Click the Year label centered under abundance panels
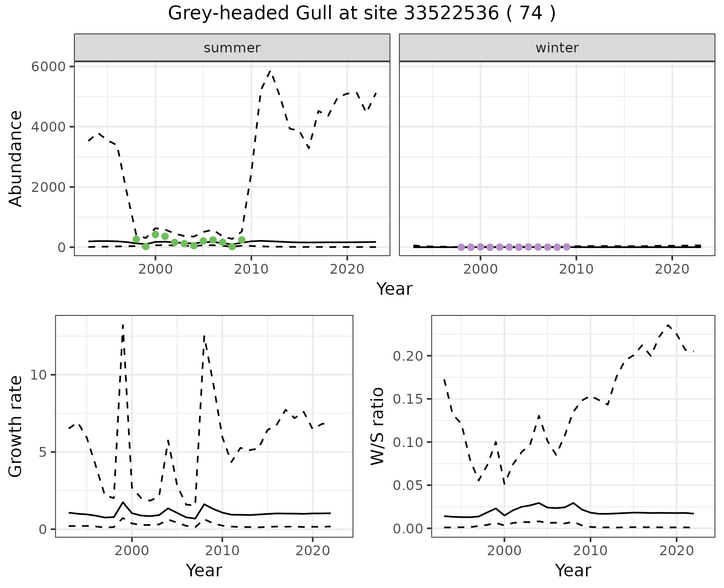This screenshot has height=588, width=724. point(394,289)
